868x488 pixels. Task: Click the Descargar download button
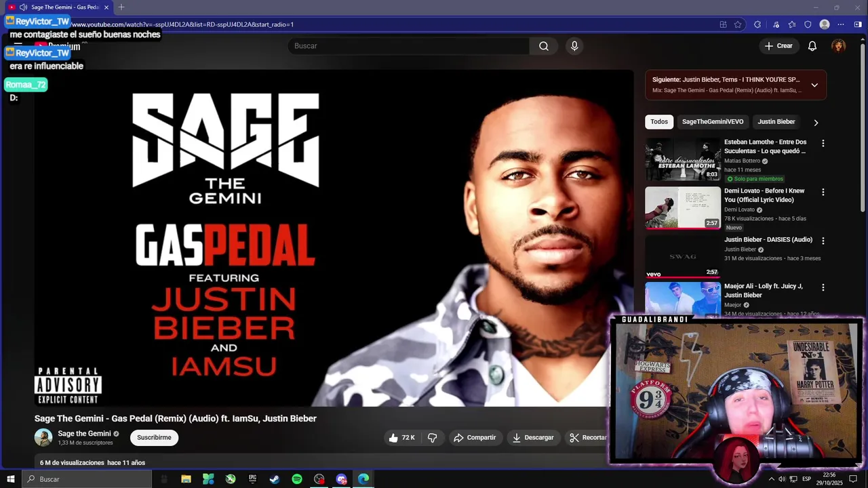pyautogui.click(x=533, y=438)
